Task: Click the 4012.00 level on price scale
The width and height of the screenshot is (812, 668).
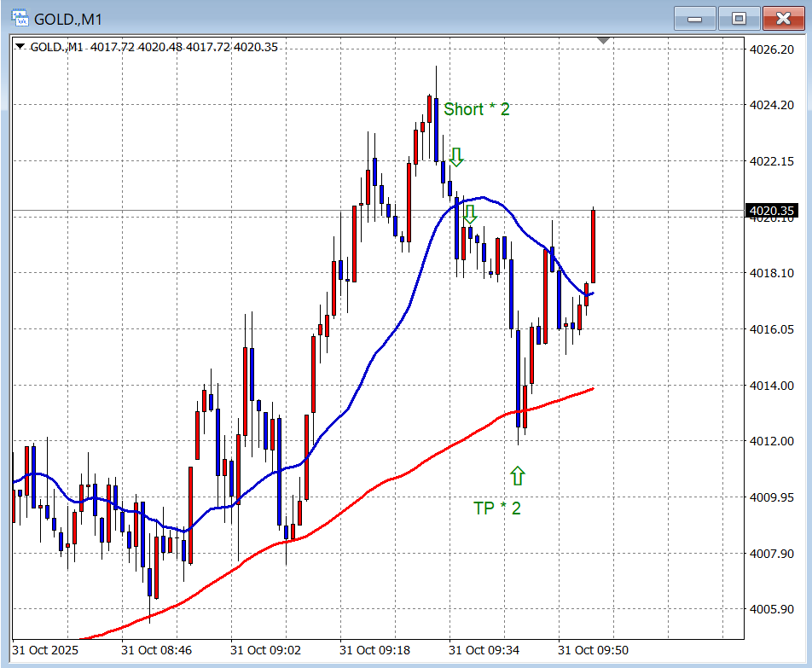Action: [770, 441]
